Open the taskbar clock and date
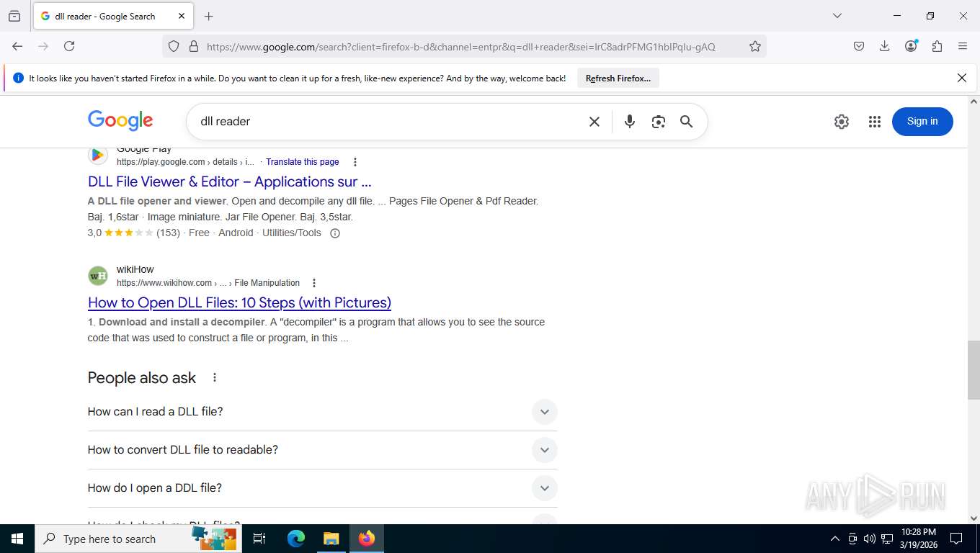This screenshot has width=980, height=553. point(918,539)
